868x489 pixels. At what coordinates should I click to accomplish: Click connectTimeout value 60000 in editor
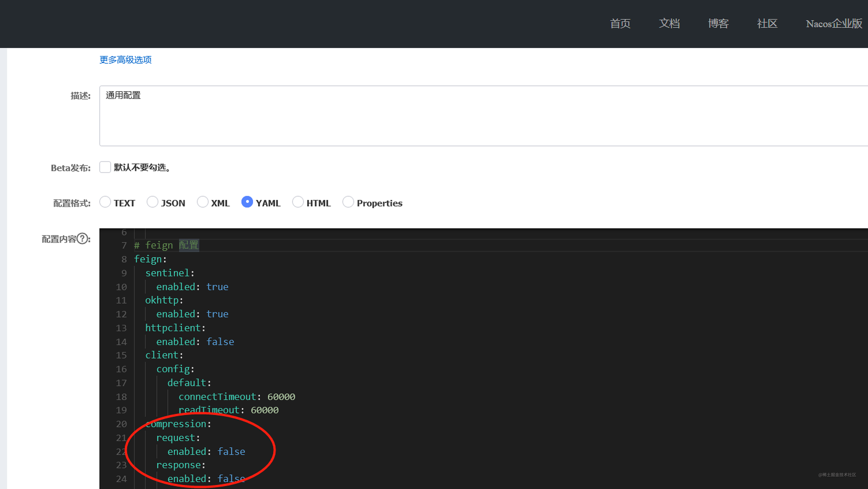click(281, 397)
